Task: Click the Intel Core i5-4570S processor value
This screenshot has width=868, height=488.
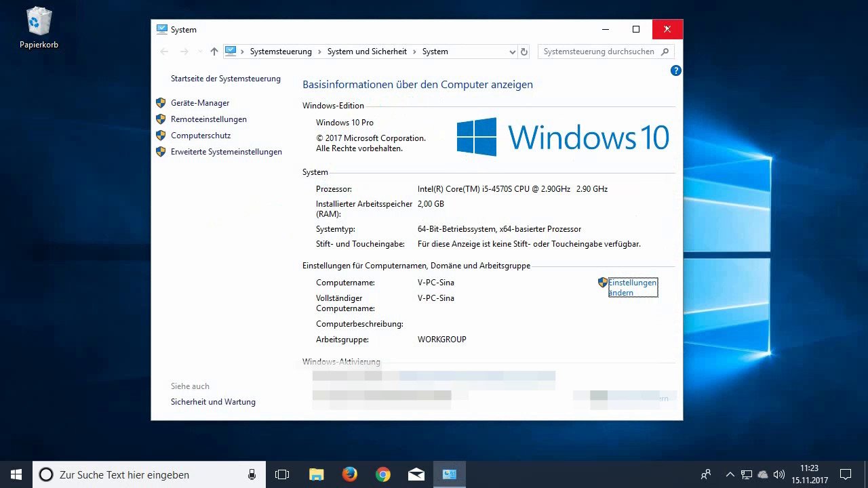Action: [x=513, y=189]
